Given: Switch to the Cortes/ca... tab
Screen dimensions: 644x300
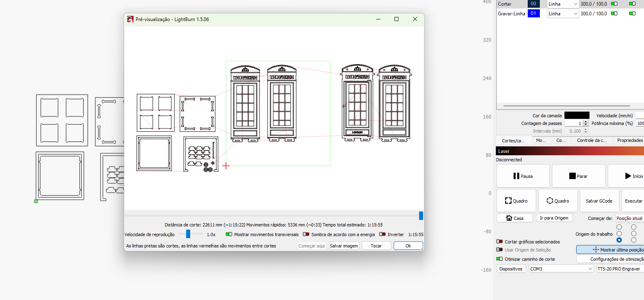Looking at the screenshot, I should (x=513, y=141).
